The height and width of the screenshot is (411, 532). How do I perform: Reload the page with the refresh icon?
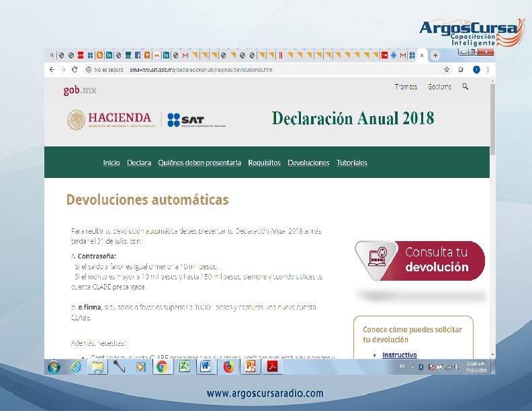(75, 70)
